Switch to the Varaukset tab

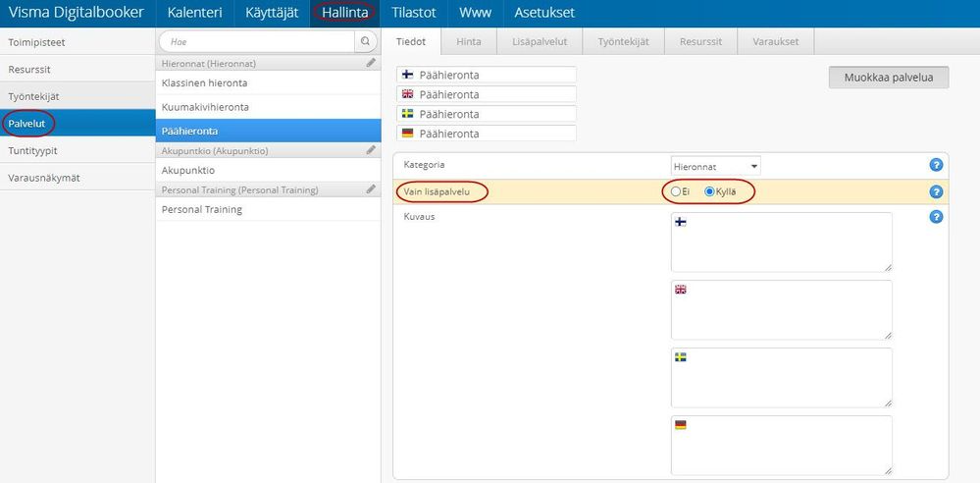coord(776,42)
